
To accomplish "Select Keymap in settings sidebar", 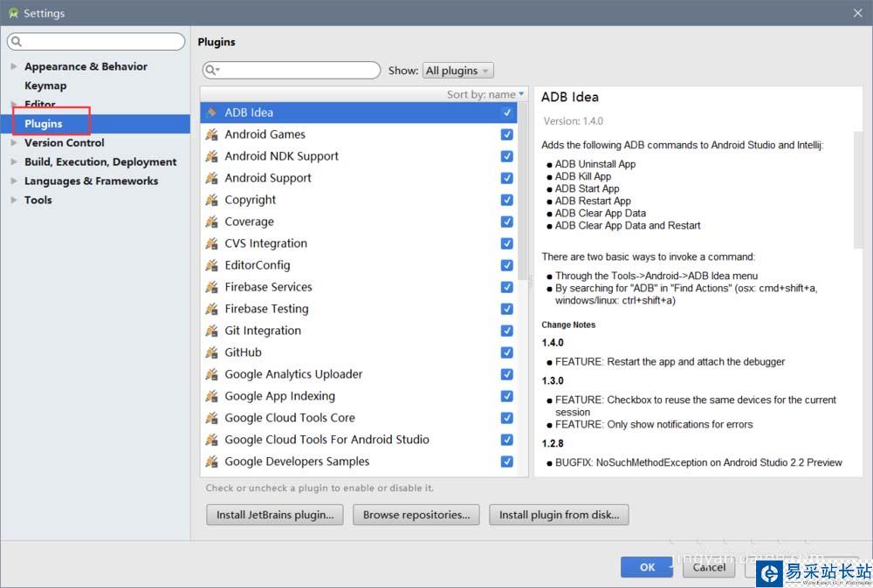I will point(45,85).
